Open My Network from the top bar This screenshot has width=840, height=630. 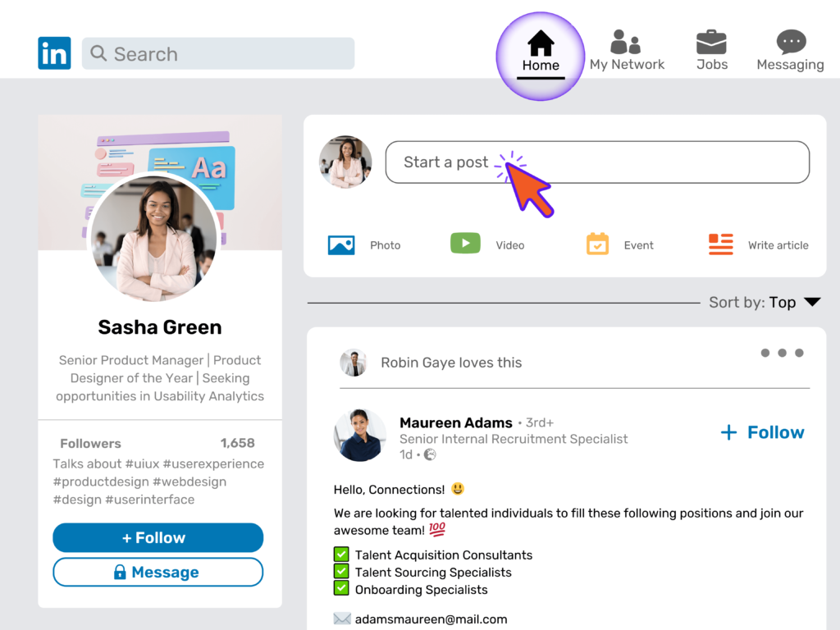(x=627, y=40)
